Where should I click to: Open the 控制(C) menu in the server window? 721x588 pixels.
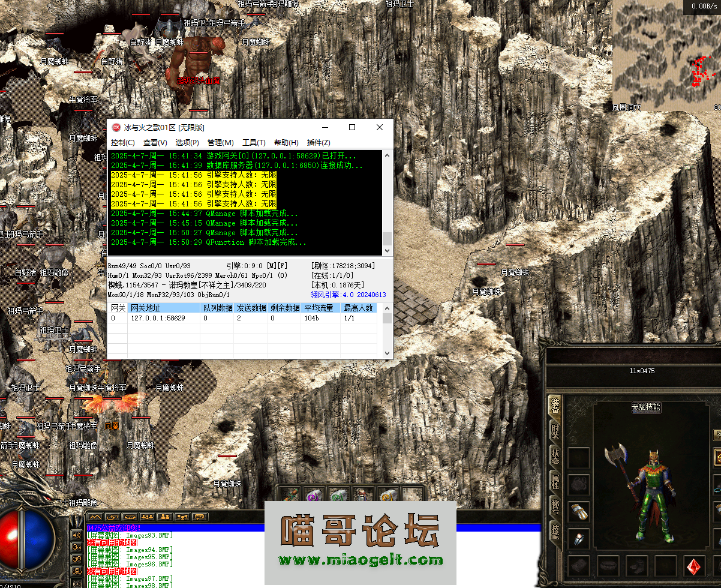(x=122, y=142)
